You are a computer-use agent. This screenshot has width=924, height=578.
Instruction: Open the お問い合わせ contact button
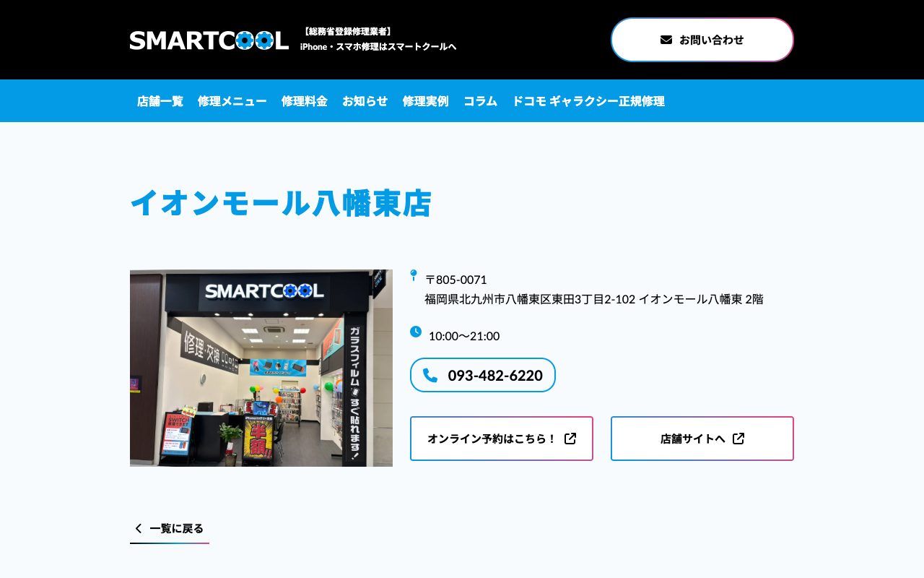[702, 40]
